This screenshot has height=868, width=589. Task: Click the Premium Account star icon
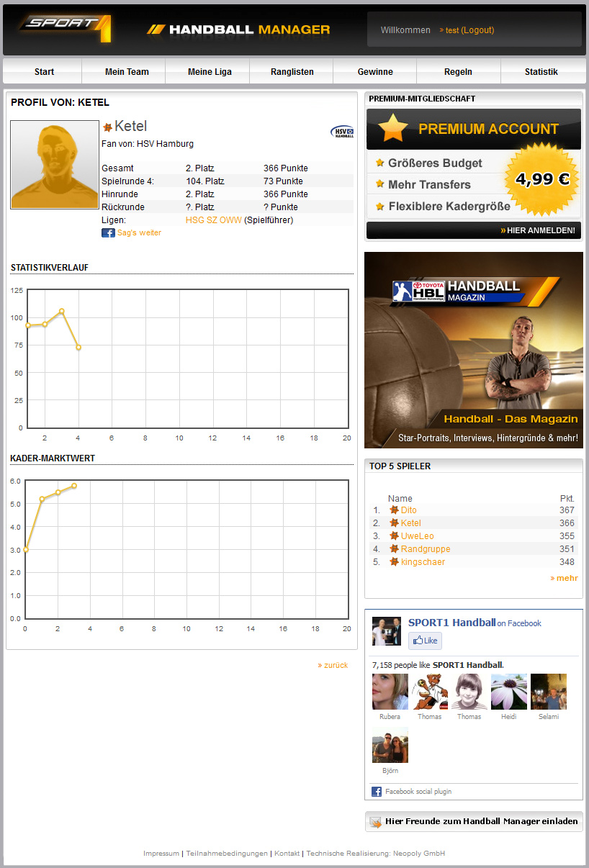(393, 129)
